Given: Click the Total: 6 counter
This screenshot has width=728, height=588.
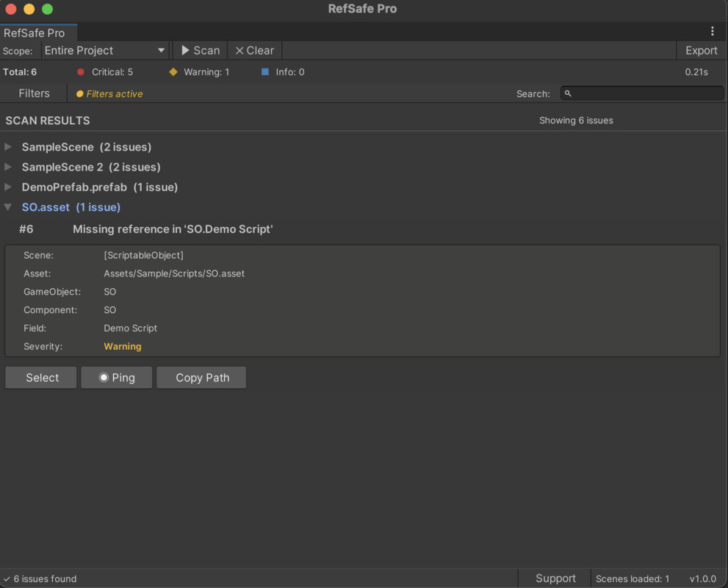Looking at the screenshot, I should point(20,72).
